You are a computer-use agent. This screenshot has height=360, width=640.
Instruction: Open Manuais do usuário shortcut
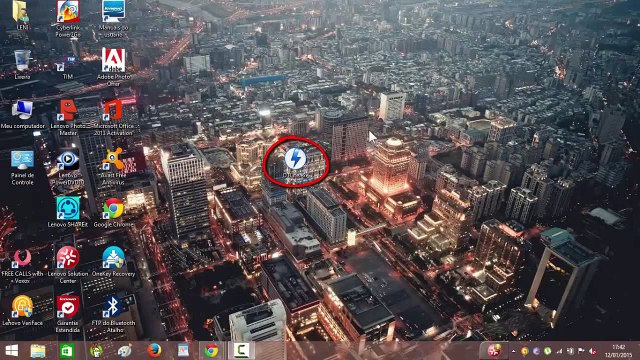[x=113, y=19]
